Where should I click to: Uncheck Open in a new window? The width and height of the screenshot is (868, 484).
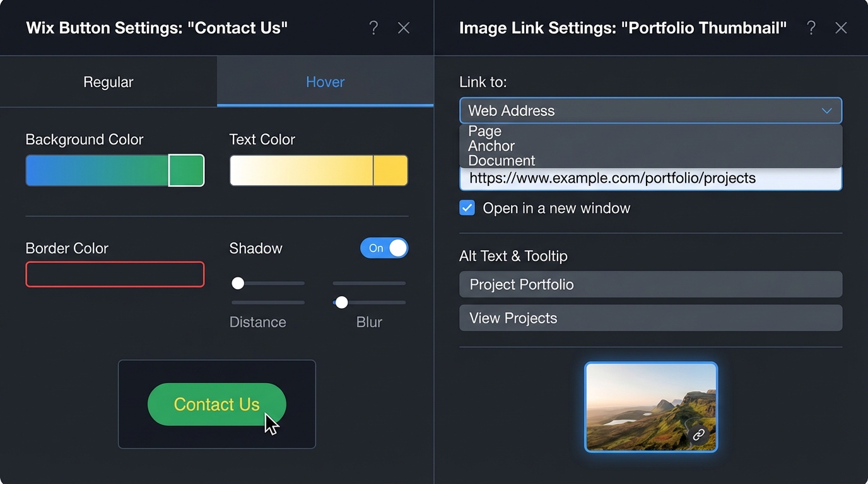467,207
